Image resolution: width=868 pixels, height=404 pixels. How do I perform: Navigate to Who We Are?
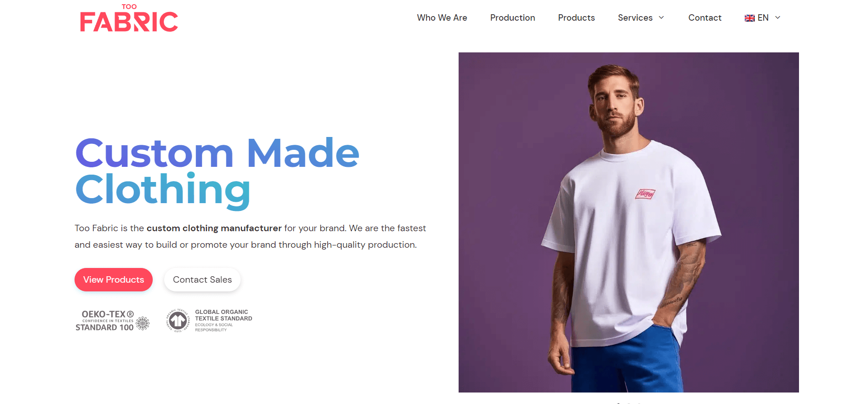tap(442, 17)
